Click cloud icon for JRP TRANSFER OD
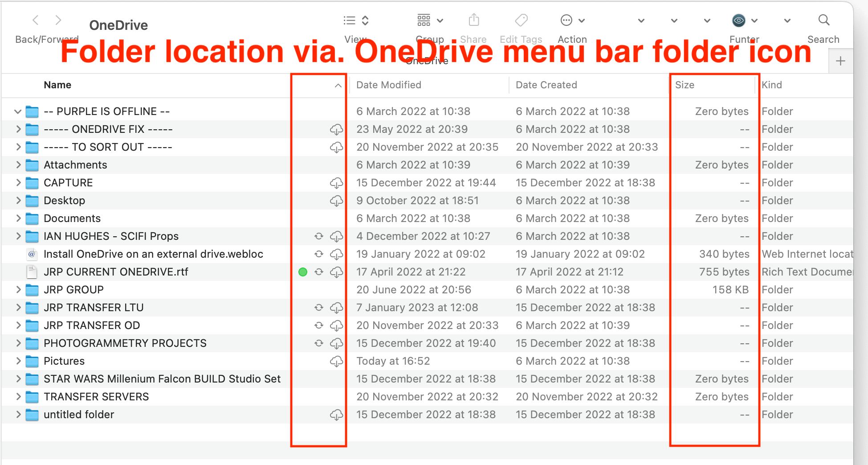Image resolution: width=868 pixels, height=465 pixels. pos(336,326)
